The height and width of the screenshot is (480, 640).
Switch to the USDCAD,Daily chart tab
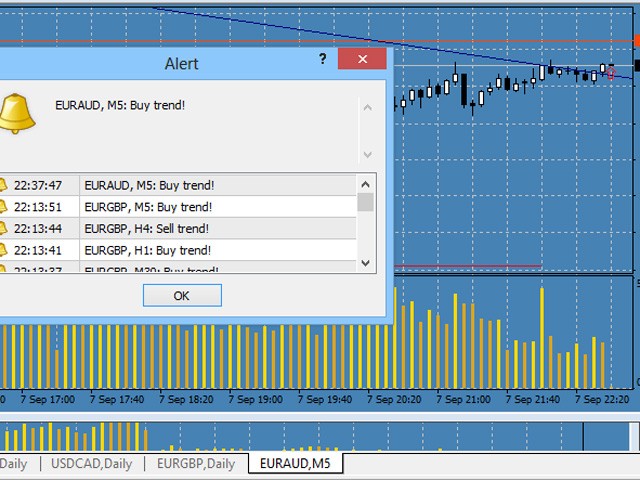pyautogui.click(x=91, y=464)
